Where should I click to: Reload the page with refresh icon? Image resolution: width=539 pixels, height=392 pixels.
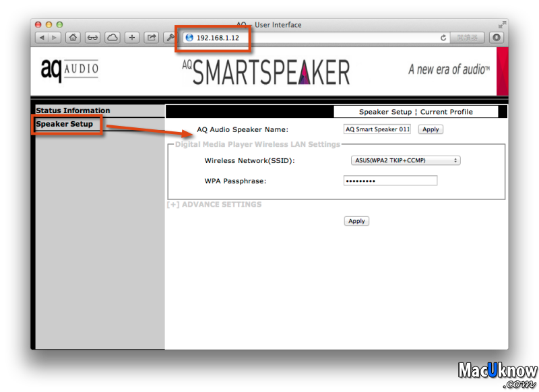[x=443, y=38]
